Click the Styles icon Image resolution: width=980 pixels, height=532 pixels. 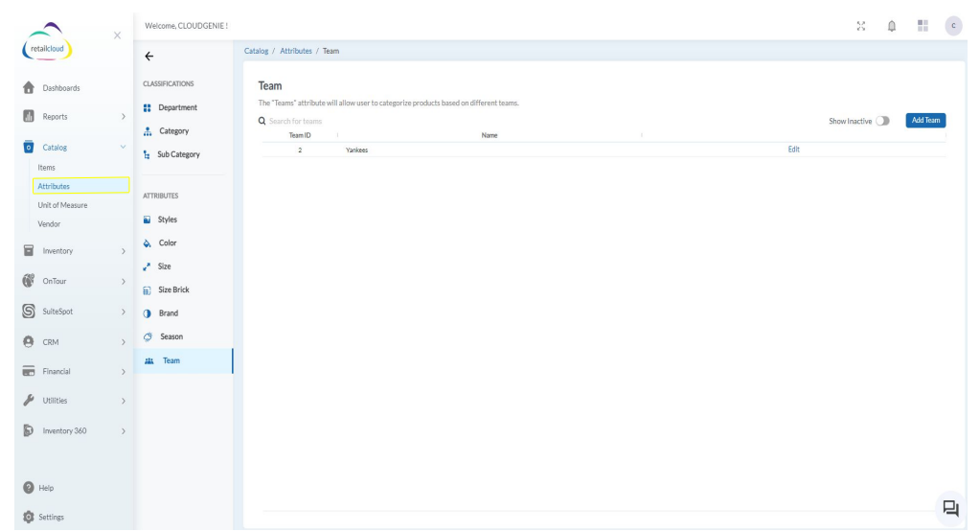147,220
